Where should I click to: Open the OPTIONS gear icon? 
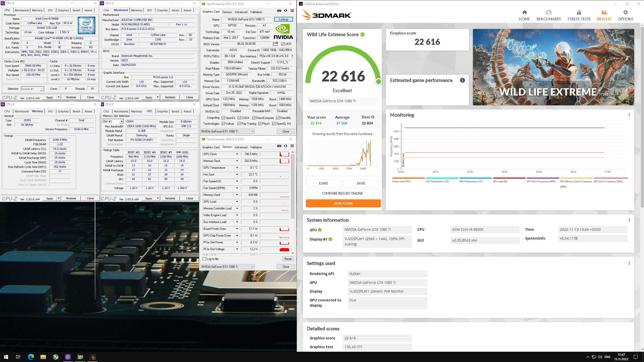click(625, 12)
